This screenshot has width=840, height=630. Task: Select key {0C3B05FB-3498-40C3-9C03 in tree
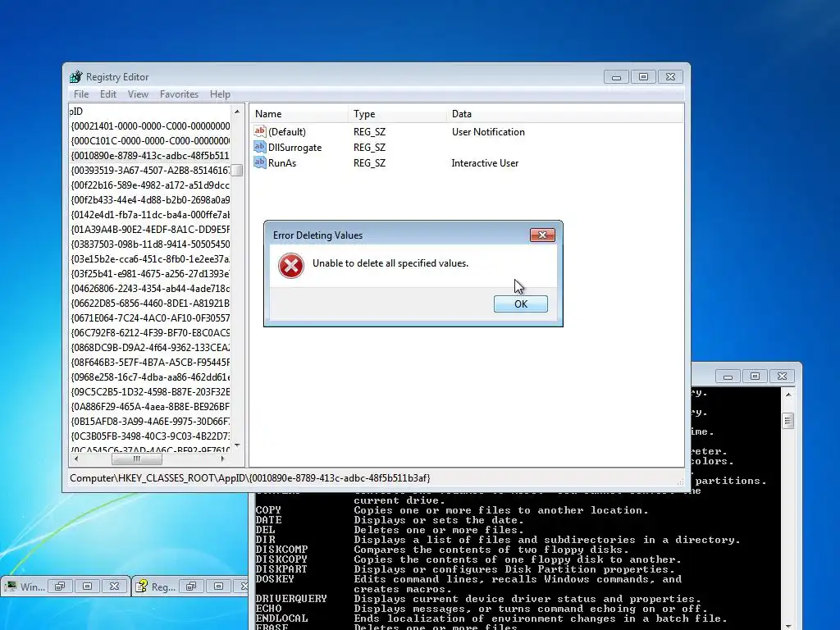tap(150, 436)
